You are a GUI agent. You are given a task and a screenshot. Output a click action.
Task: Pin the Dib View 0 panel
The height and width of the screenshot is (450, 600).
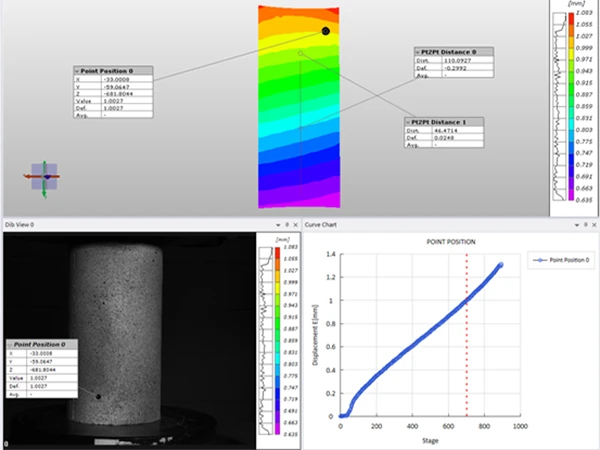287,225
